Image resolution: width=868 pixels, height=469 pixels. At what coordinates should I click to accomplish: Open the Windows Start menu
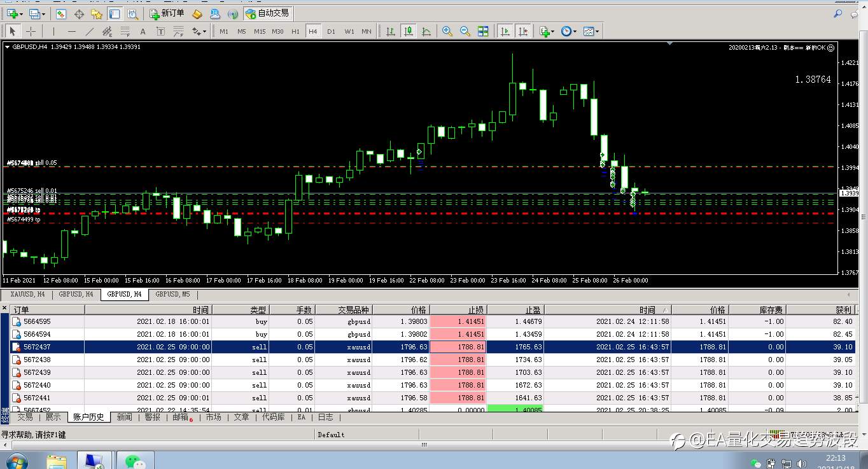coord(17,461)
